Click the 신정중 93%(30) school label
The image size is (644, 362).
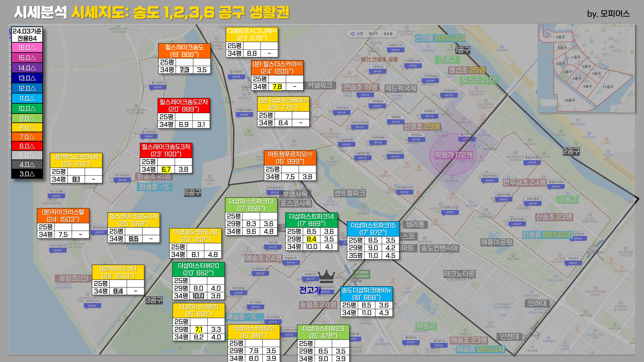pyautogui.click(x=440, y=38)
